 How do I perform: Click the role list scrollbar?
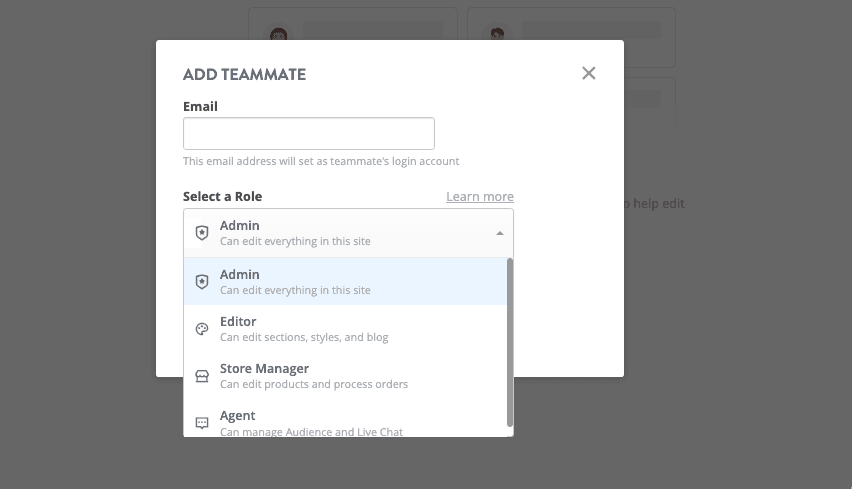click(510, 340)
